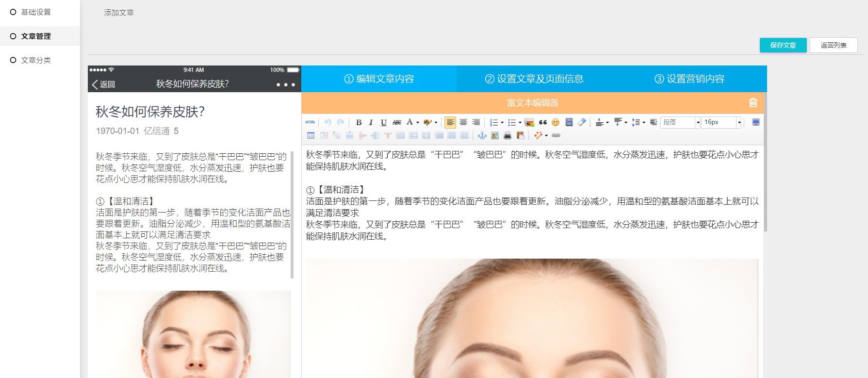The height and width of the screenshot is (378, 868).
Task: Click the three dots menu in phone preview
Action: coord(286,84)
